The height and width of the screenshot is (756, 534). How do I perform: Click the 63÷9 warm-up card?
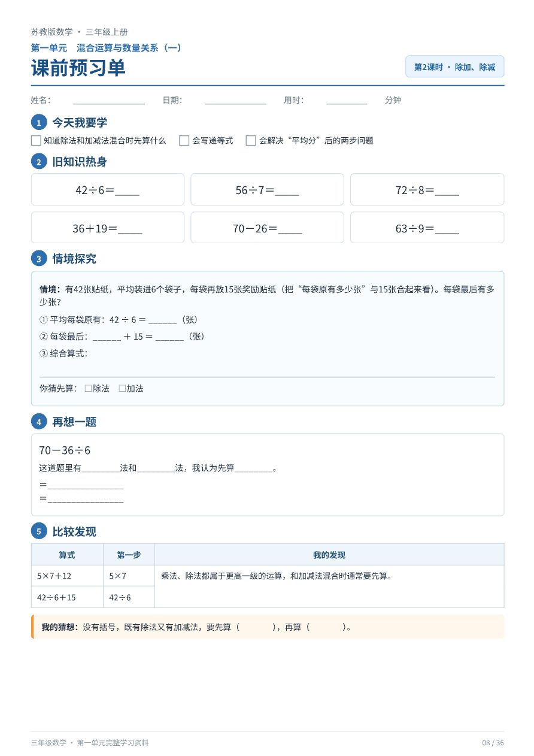(x=427, y=228)
